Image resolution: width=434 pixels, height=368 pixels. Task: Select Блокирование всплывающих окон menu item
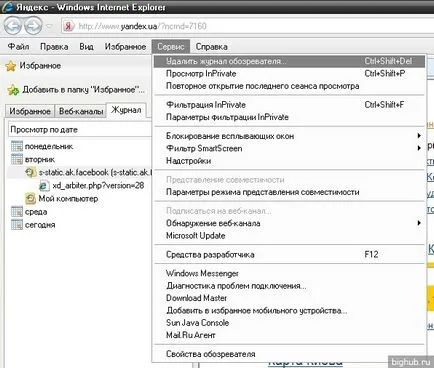coord(289,136)
